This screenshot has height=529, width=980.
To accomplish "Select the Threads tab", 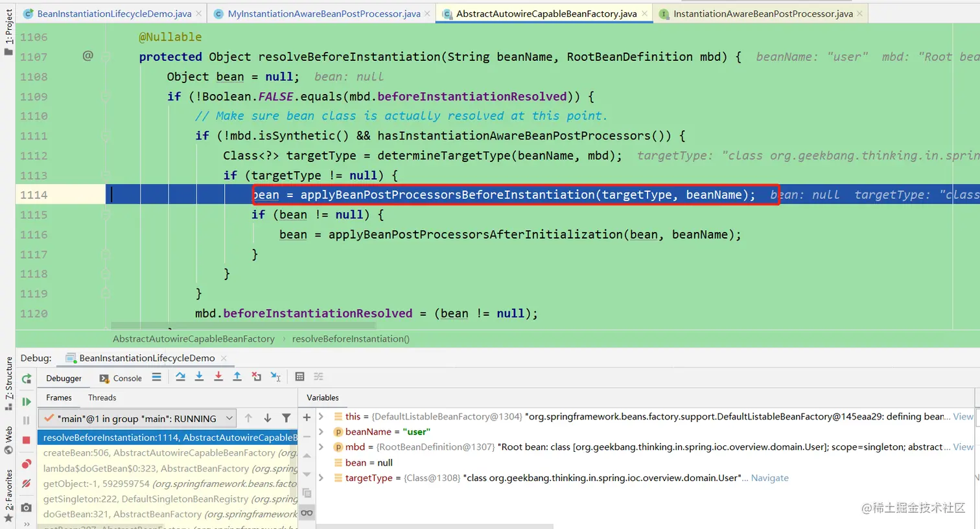I will (x=102, y=398).
